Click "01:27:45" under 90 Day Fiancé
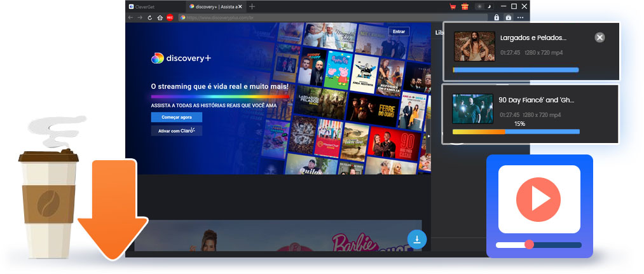Screen dimensions: 644x274 (x=510, y=114)
